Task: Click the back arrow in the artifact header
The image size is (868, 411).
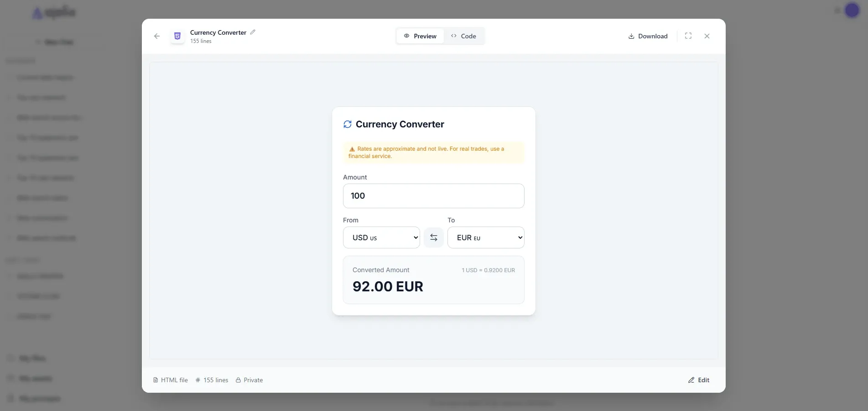Action: (156, 36)
